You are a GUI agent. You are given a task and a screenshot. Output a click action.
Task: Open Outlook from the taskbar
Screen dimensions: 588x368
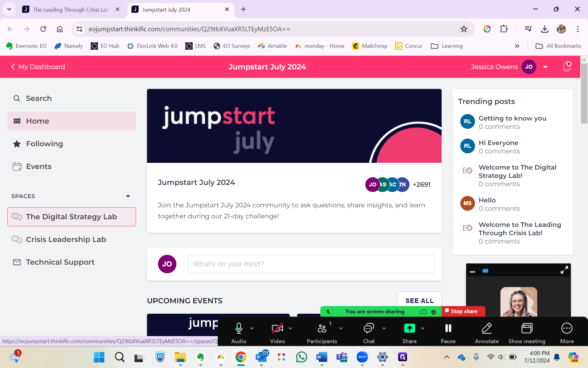click(262, 357)
